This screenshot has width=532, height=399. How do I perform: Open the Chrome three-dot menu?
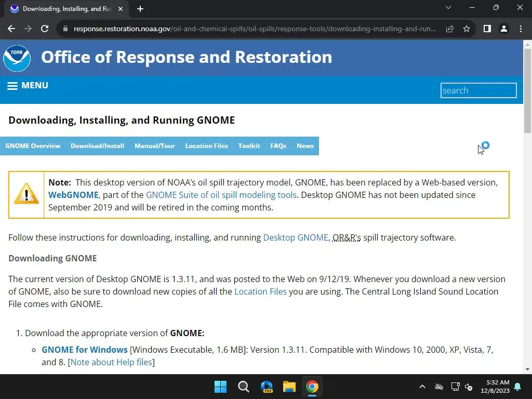[521, 29]
